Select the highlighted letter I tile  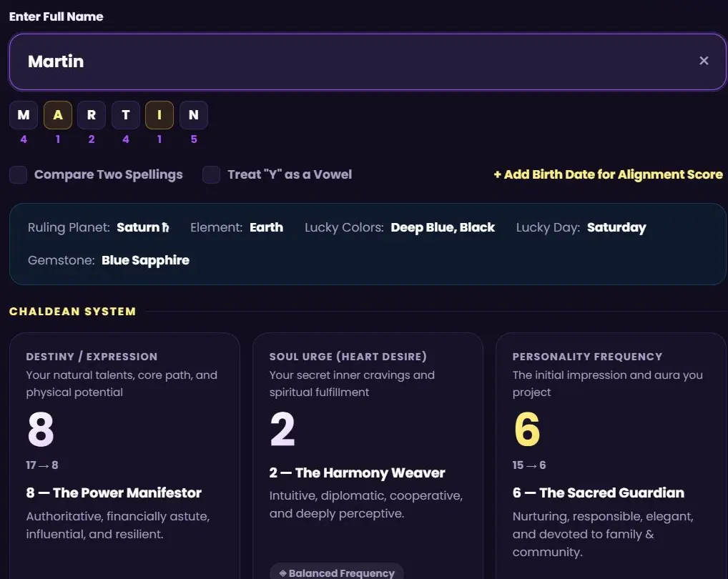[159, 115]
